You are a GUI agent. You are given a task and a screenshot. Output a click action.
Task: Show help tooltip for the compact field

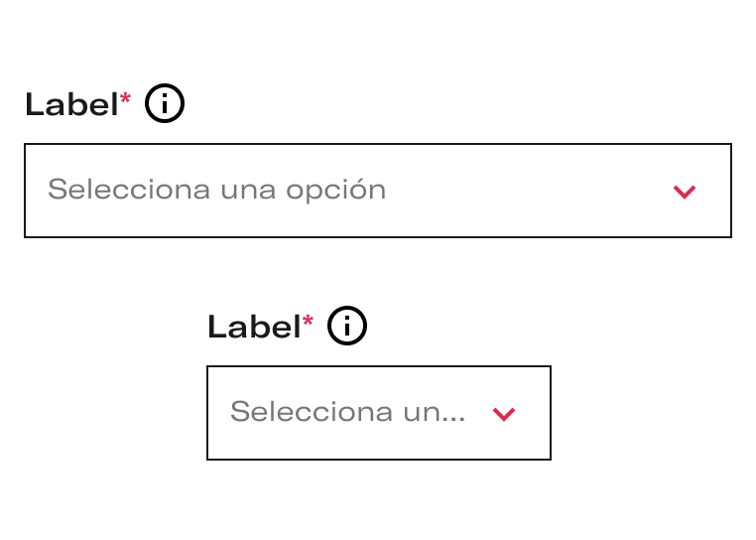click(347, 326)
